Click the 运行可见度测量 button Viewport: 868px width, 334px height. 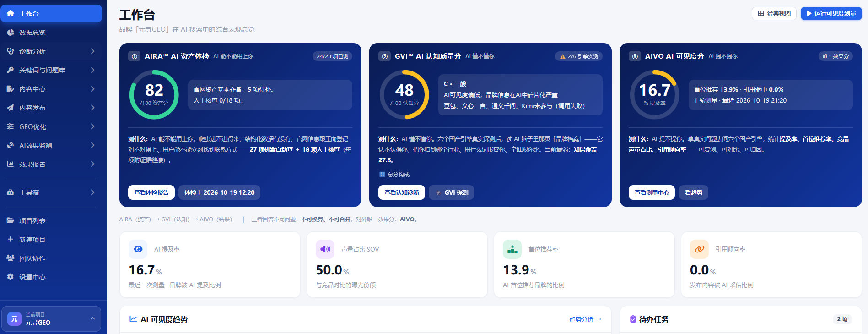[831, 14]
